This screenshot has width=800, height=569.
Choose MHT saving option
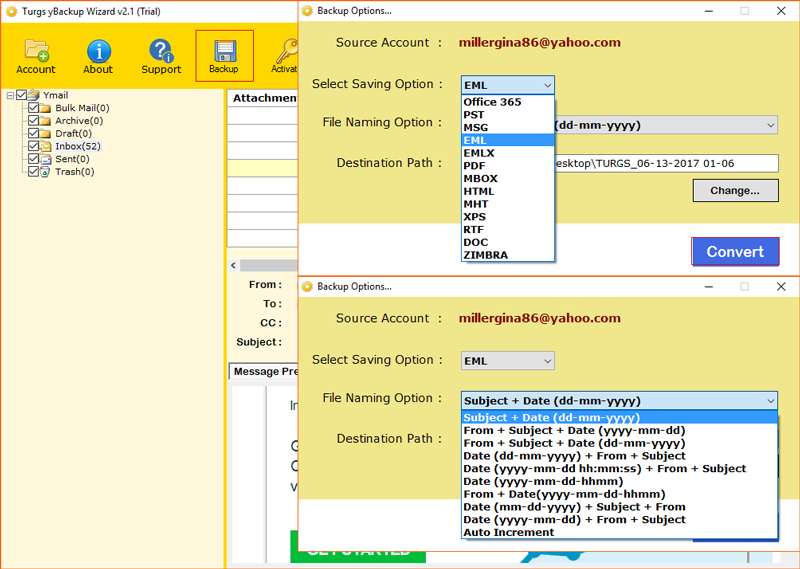pyautogui.click(x=508, y=204)
